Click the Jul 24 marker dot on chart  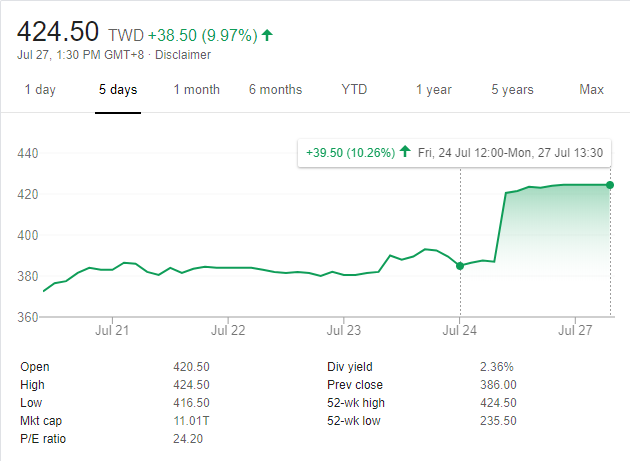pos(460,265)
